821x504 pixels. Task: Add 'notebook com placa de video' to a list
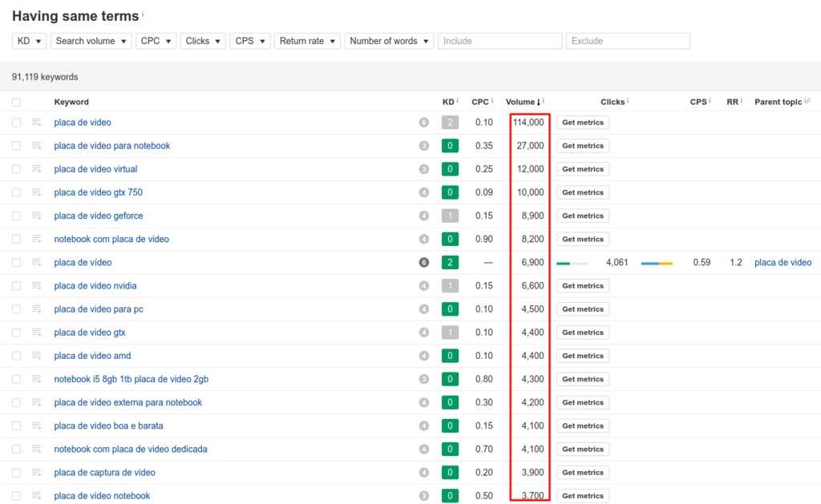tap(37, 239)
